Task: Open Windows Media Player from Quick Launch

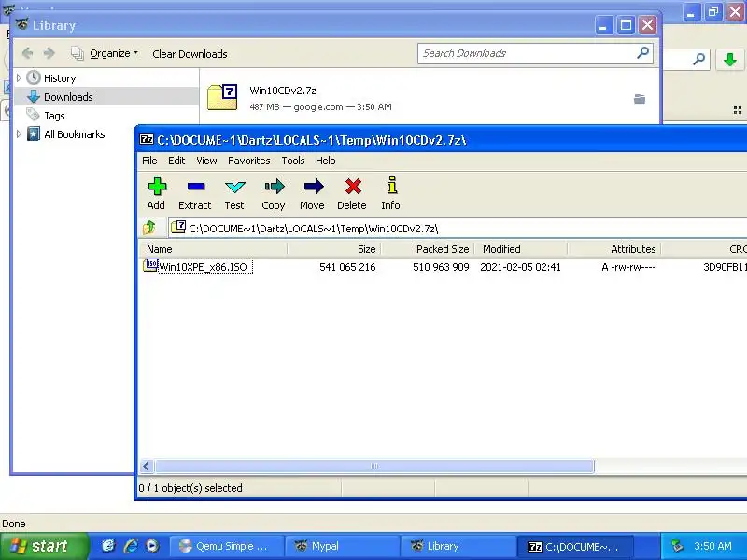Action: coord(152,546)
